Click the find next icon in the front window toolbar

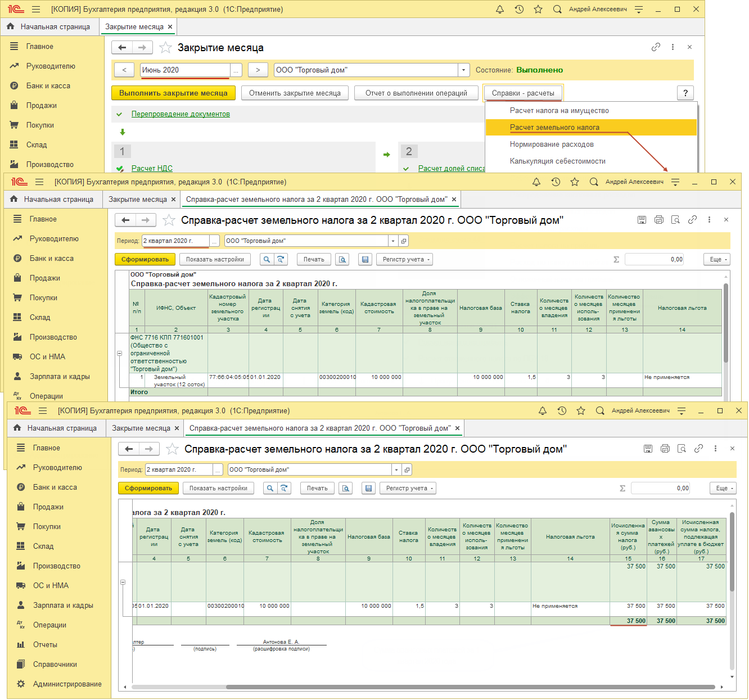[x=284, y=489]
